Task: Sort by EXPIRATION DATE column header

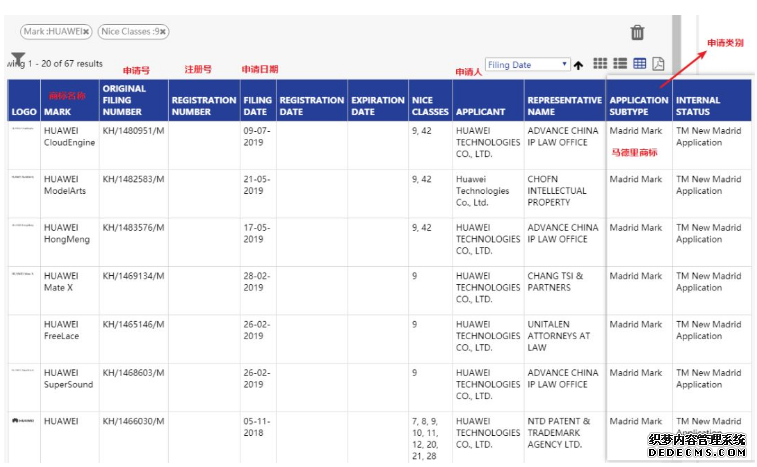Action: tap(378, 106)
